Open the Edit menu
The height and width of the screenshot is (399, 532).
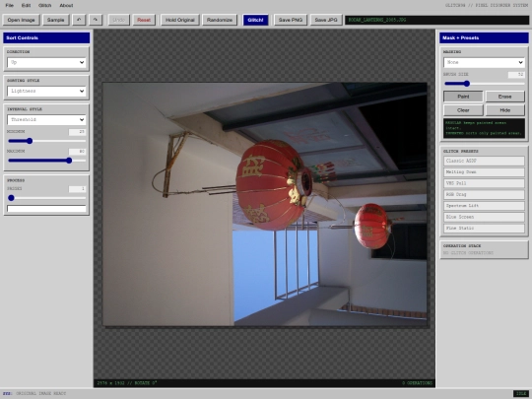[26, 5]
